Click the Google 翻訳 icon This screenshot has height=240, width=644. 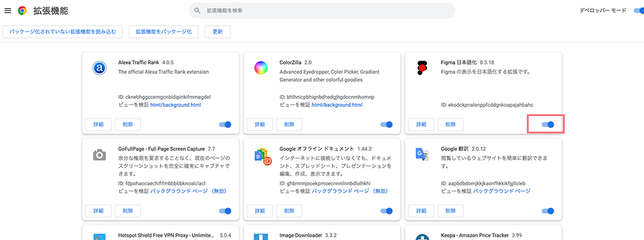pyautogui.click(x=422, y=154)
